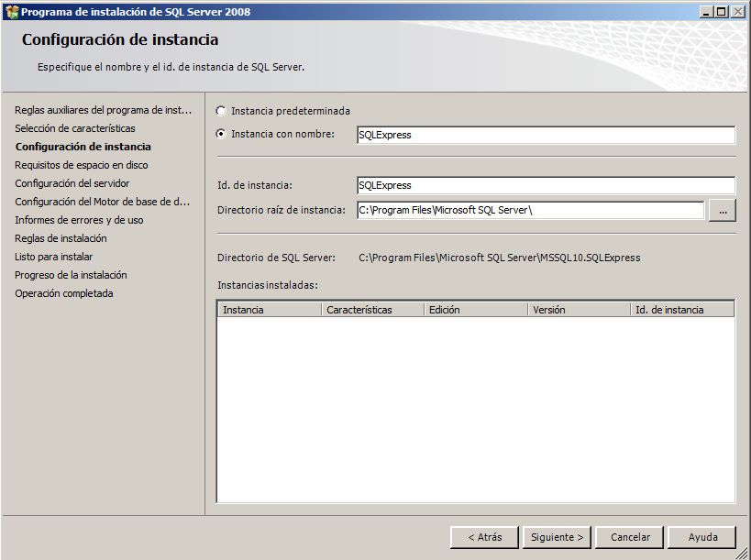Sort by the Instancia column header
Image resolution: width=751 pixels, height=560 pixels.
[x=270, y=310]
